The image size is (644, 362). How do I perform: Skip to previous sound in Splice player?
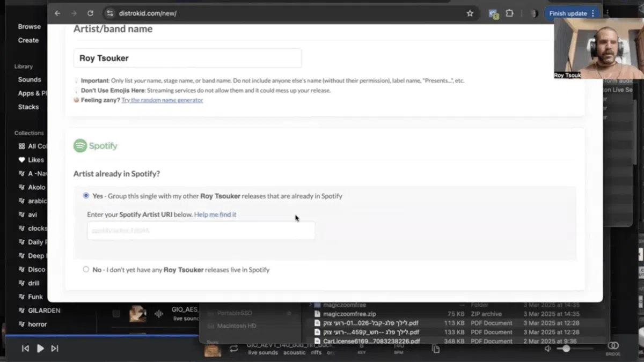click(x=25, y=348)
